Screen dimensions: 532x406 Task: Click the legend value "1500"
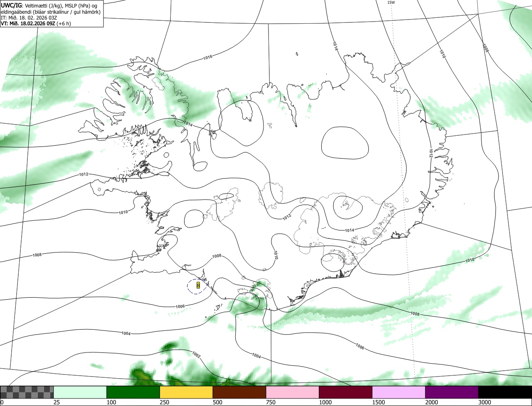point(379,402)
